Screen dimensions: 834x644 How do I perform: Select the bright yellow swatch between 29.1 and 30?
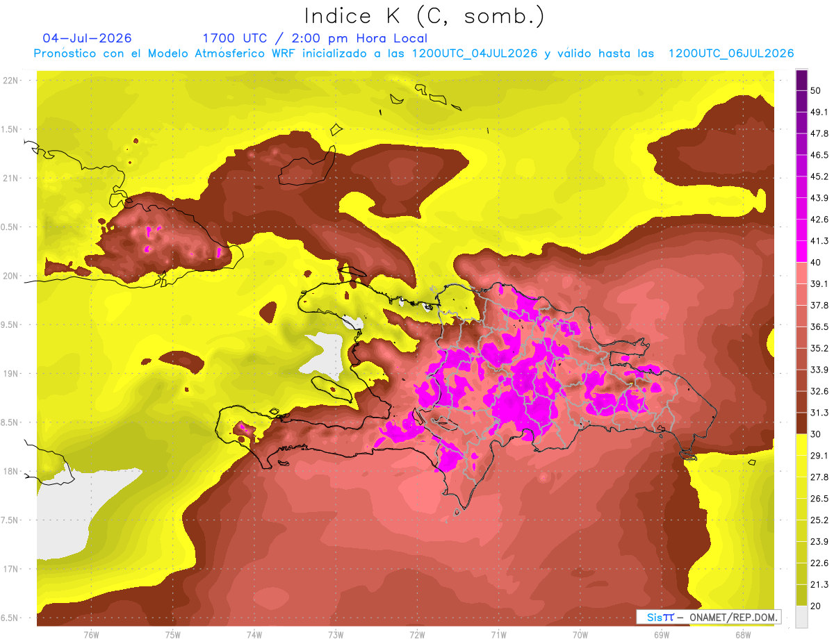[801, 445]
